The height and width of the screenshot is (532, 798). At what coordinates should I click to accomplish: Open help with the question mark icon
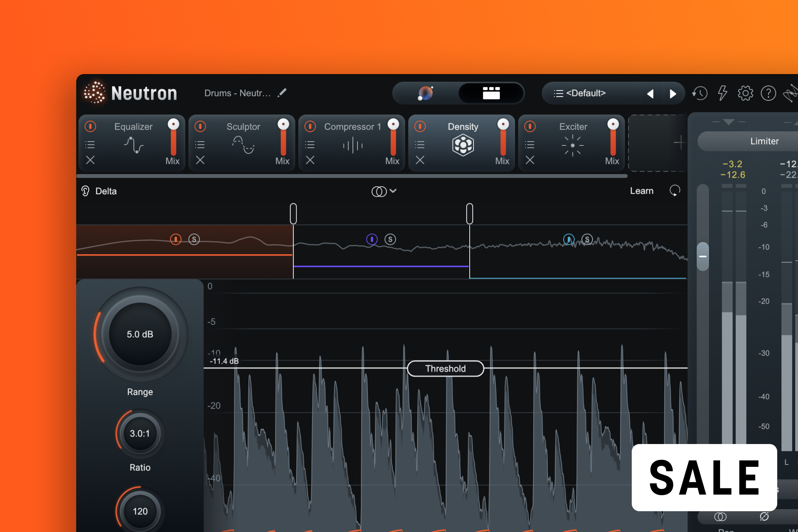(768, 93)
